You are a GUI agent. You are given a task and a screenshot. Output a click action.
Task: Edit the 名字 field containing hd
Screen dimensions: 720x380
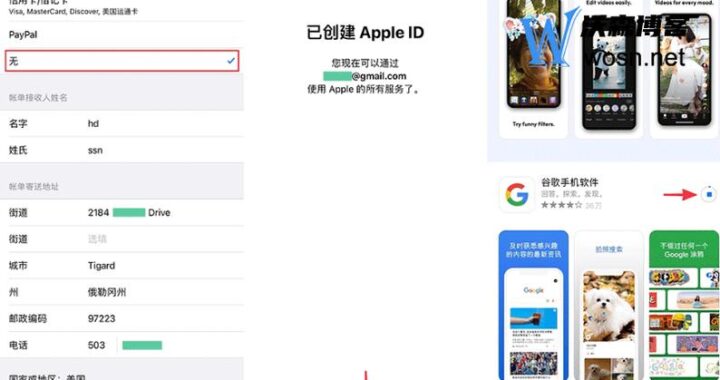122,123
